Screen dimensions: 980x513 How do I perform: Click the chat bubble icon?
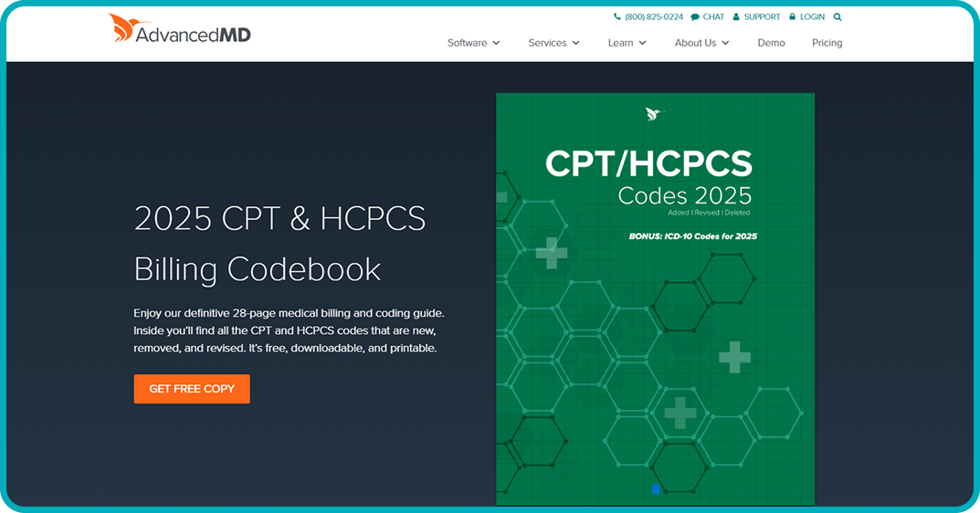pyautogui.click(x=694, y=16)
